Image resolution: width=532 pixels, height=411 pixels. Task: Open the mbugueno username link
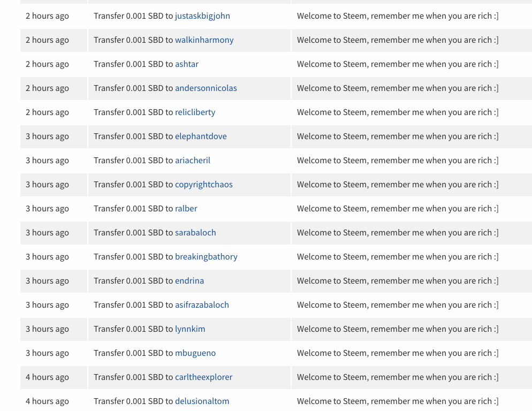pos(195,353)
